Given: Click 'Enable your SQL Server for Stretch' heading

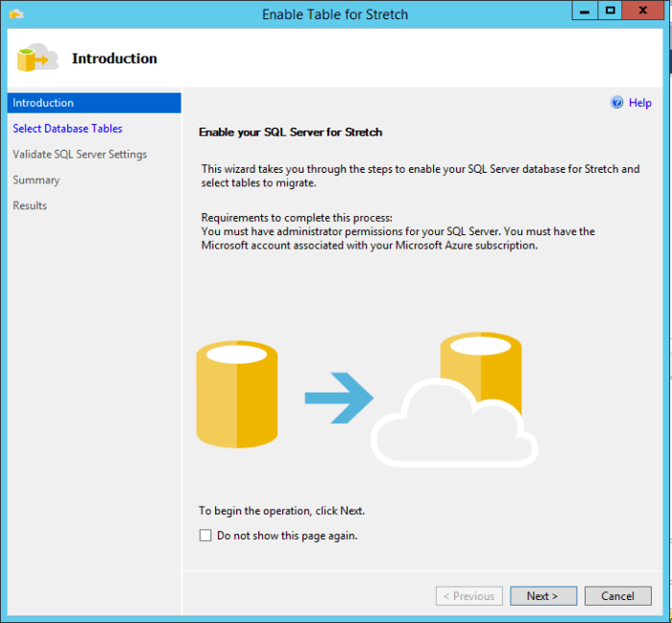Looking at the screenshot, I should pos(290,132).
